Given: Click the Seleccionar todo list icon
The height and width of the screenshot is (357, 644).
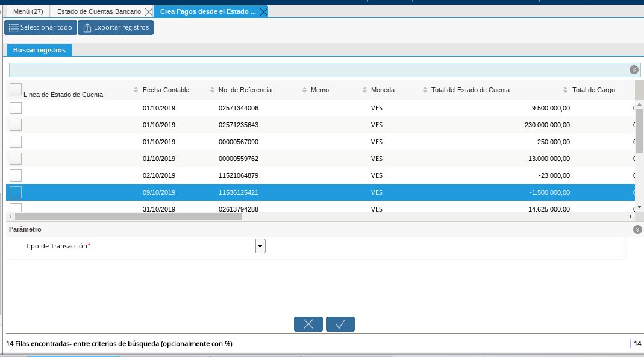Looking at the screenshot, I should pyautogui.click(x=13, y=28).
